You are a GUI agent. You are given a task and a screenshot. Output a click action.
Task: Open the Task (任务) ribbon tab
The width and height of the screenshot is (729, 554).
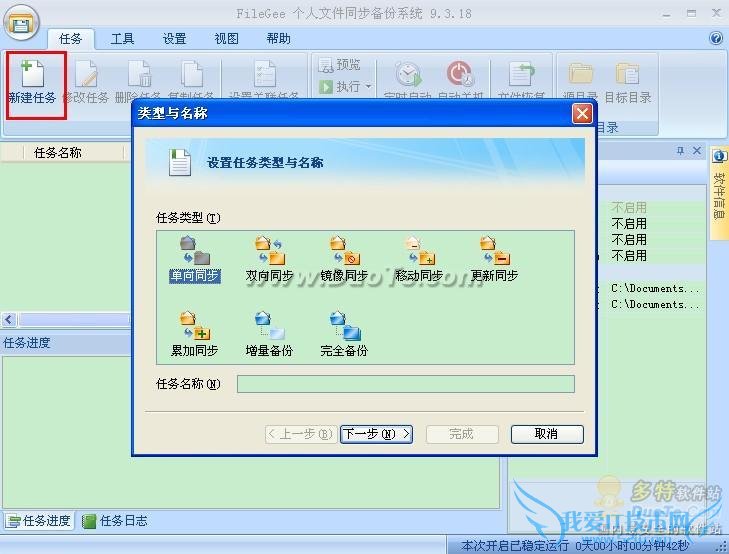click(x=71, y=39)
